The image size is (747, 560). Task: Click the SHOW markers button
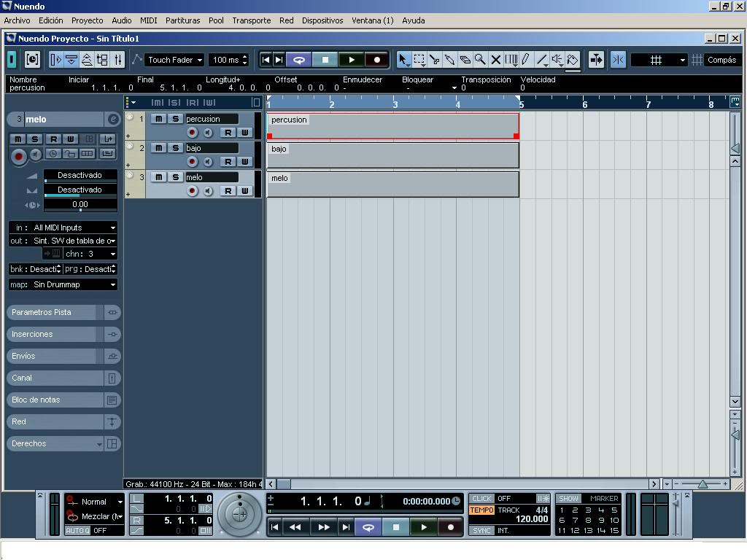point(568,498)
